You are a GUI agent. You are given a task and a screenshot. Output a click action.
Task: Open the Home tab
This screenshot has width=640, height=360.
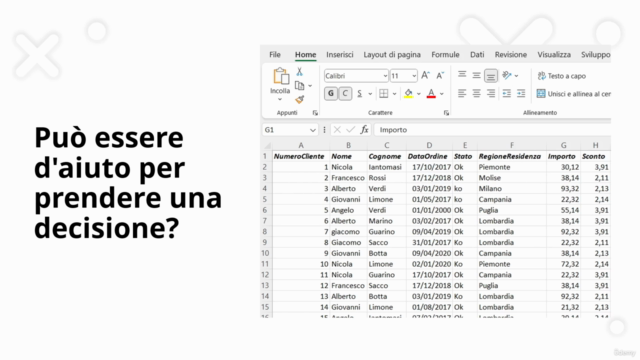pos(305,55)
